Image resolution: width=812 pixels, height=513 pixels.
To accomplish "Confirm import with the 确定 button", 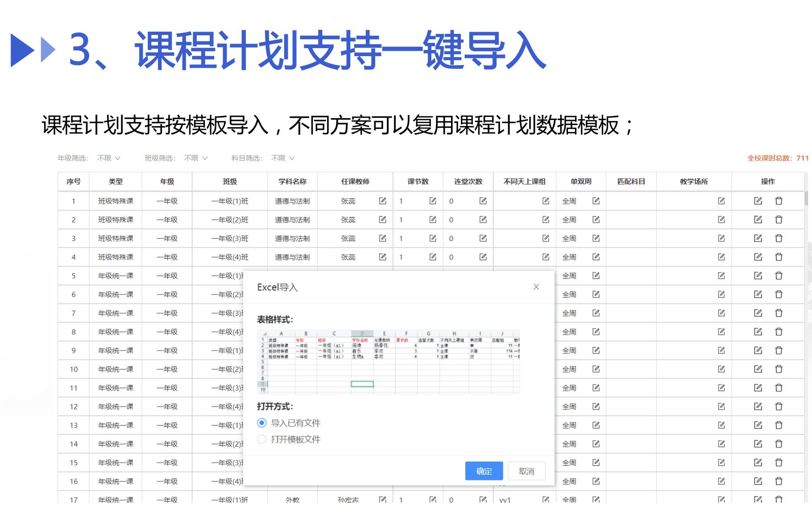I will 484,471.
